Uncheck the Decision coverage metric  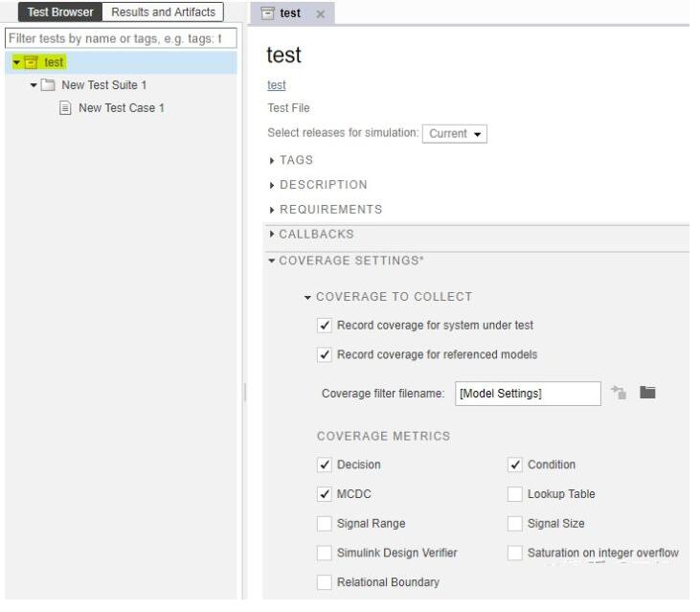[x=325, y=465]
